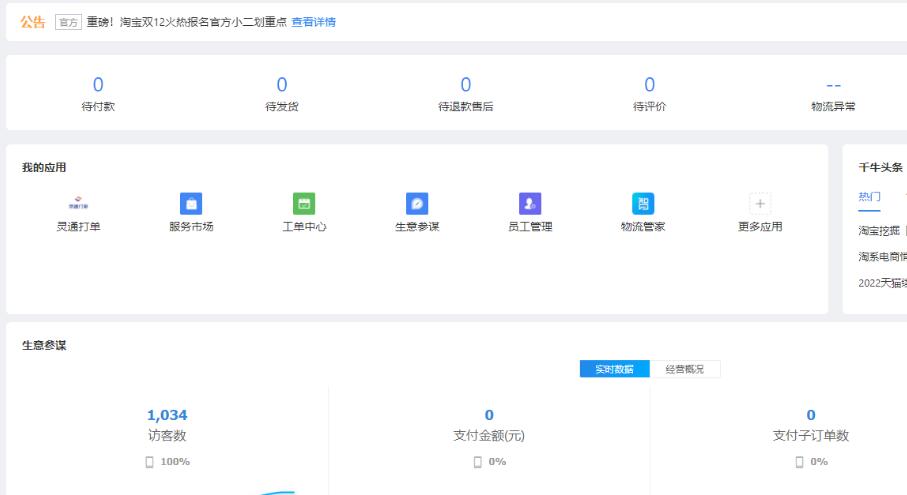Switch to the 实时数据 tab
The width and height of the screenshot is (907, 495).
[x=614, y=369]
